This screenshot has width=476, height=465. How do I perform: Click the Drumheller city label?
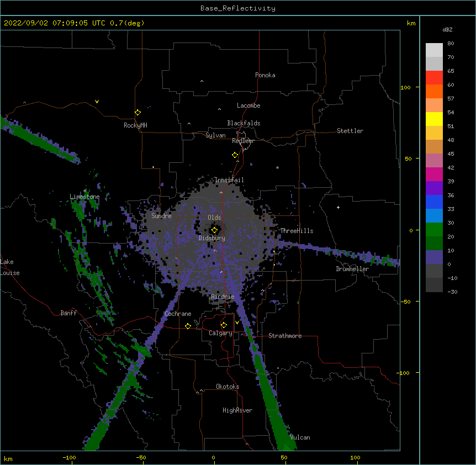pyautogui.click(x=352, y=269)
